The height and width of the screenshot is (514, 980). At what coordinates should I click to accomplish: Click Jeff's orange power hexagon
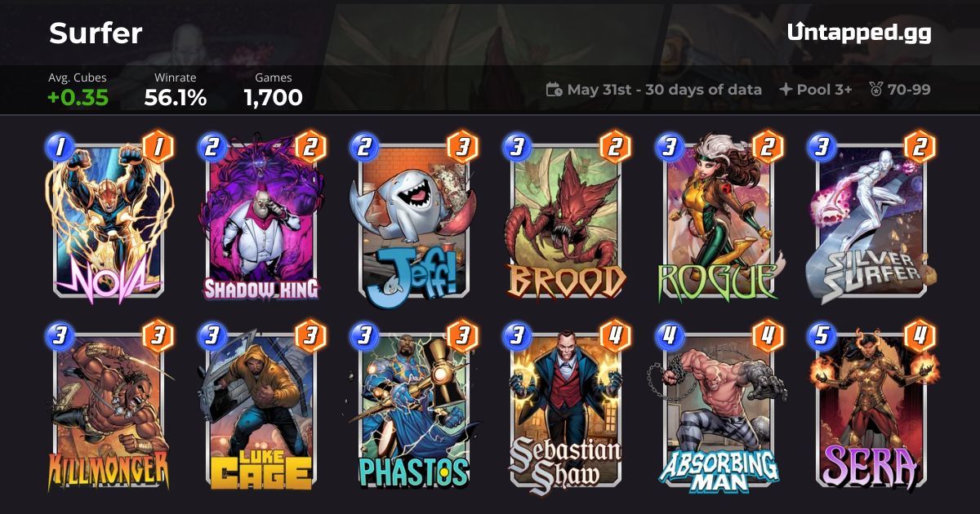[x=462, y=148]
